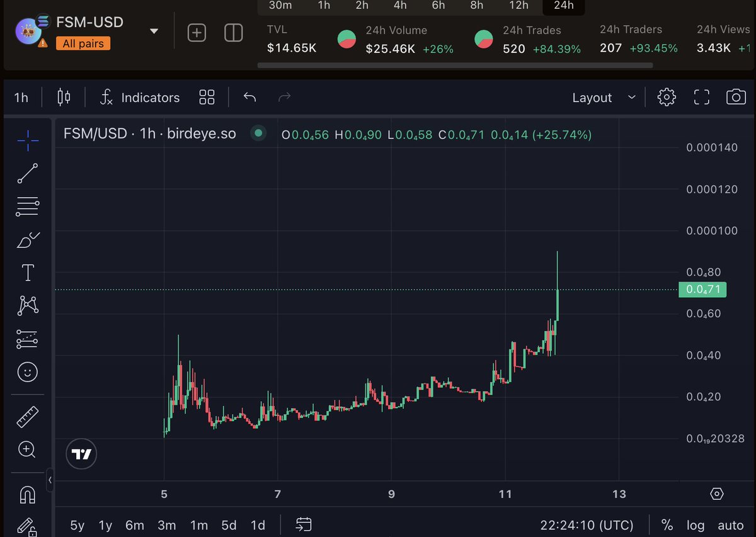Set chart range to 1d
This screenshot has height=537, width=756.
258,525
